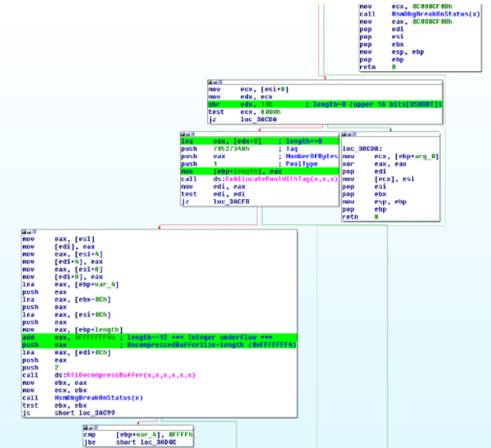
Task: Click title icons of the ExAllocatePoolWithTag block
Action: tap(185, 133)
